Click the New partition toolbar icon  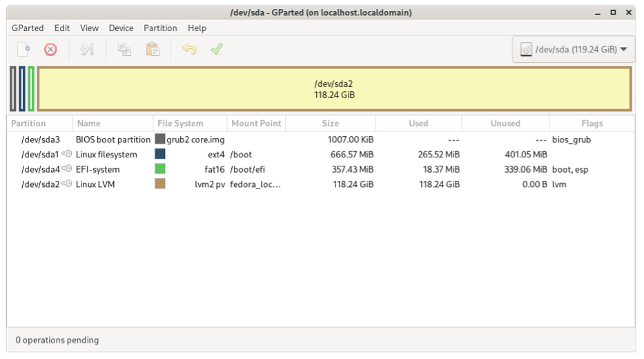tap(24, 49)
